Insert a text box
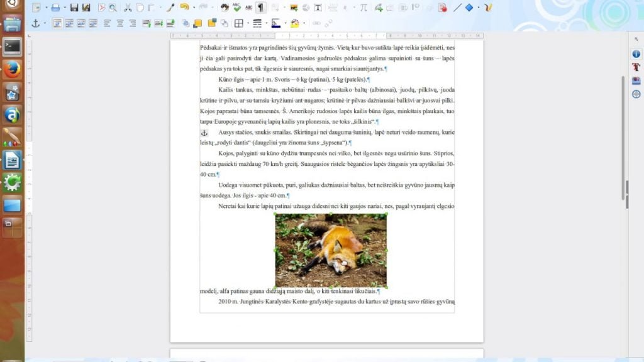Screen dimensions: 644x362 318,8
